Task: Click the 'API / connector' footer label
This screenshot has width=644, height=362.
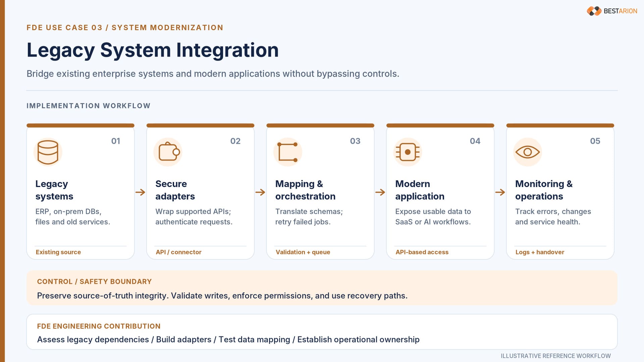Action: (x=178, y=252)
